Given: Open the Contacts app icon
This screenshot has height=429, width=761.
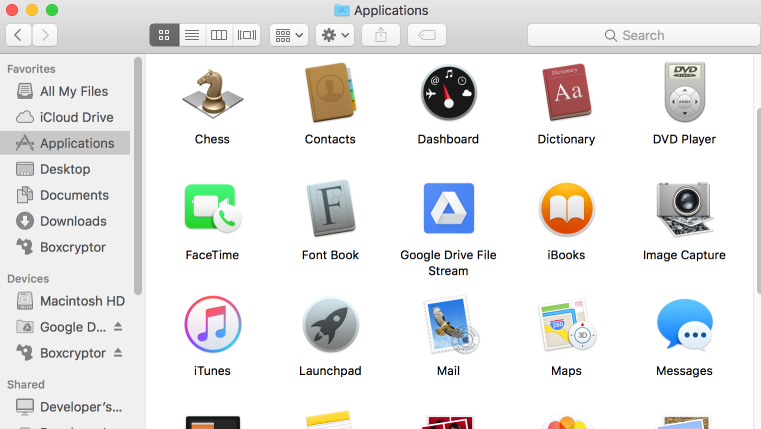Looking at the screenshot, I should (331, 92).
